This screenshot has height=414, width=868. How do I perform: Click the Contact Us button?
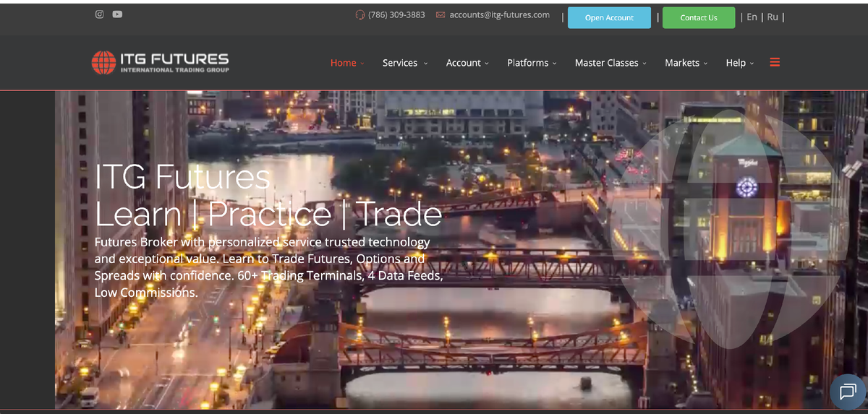(x=699, y=18)
